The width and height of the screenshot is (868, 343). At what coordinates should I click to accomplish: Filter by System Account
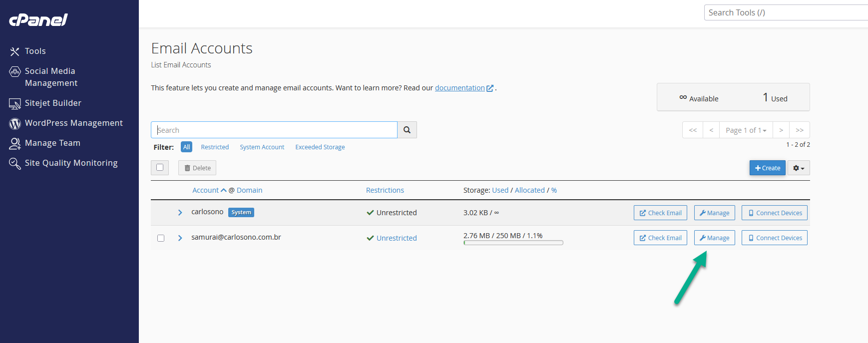[262, 147]
